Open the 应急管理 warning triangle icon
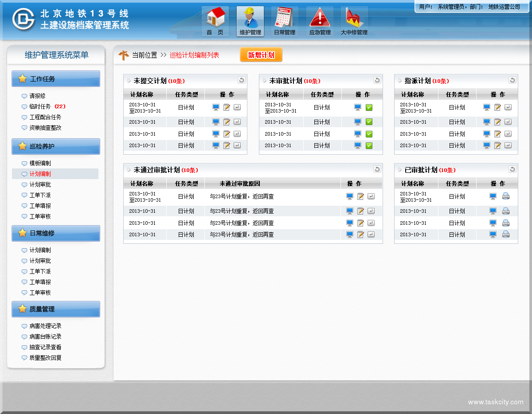The image size is (532, 414). (x=320, y=21)
